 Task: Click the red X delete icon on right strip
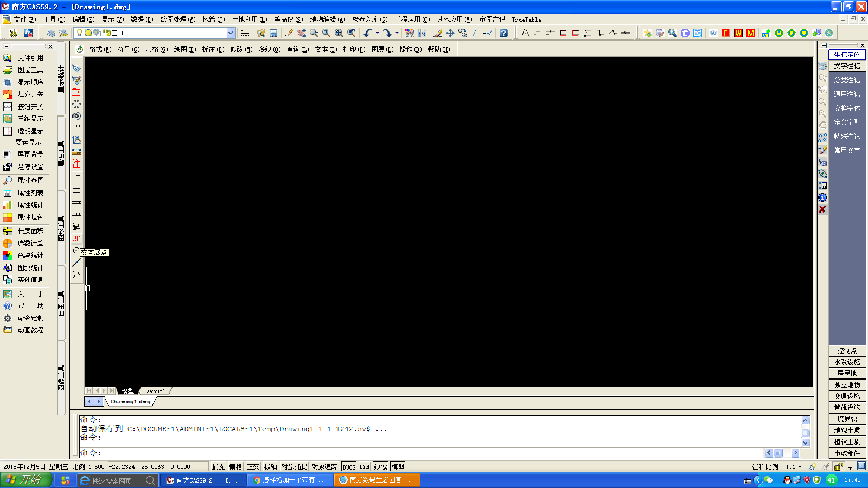pyautogui.click(x=822, y=209)
